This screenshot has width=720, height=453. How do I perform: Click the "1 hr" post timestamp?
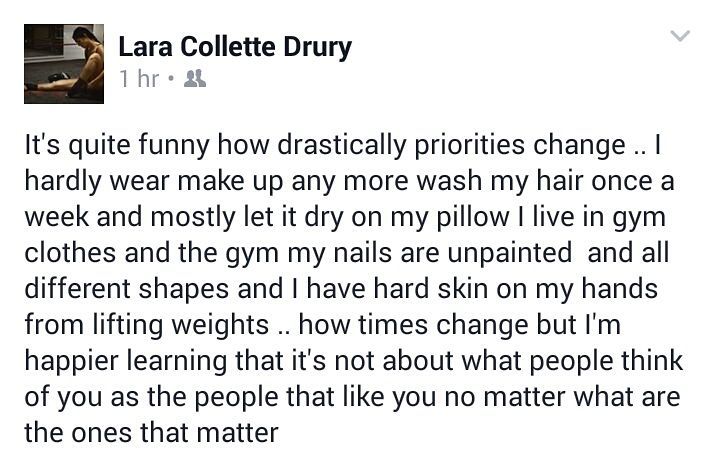click(x=139, y=78)
